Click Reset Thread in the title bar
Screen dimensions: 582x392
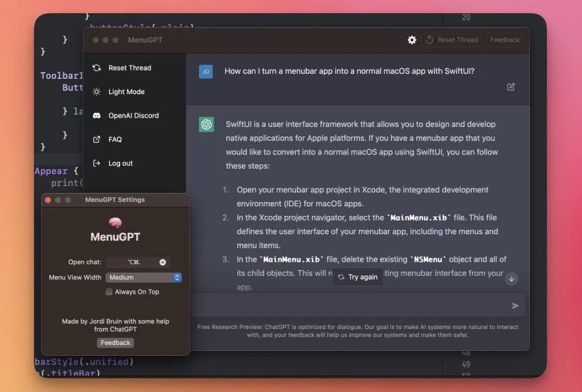(452, 39)
